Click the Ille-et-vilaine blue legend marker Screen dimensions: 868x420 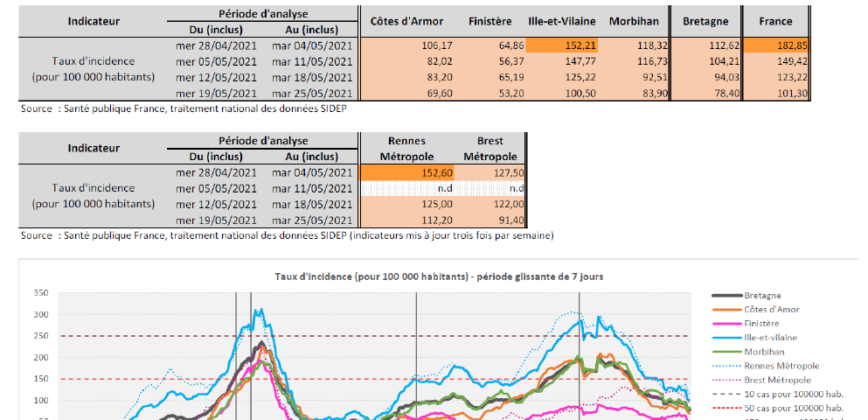click(727, 337)
